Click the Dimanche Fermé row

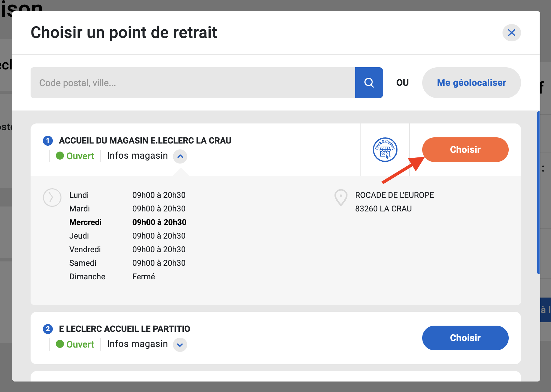click(112, 277)
